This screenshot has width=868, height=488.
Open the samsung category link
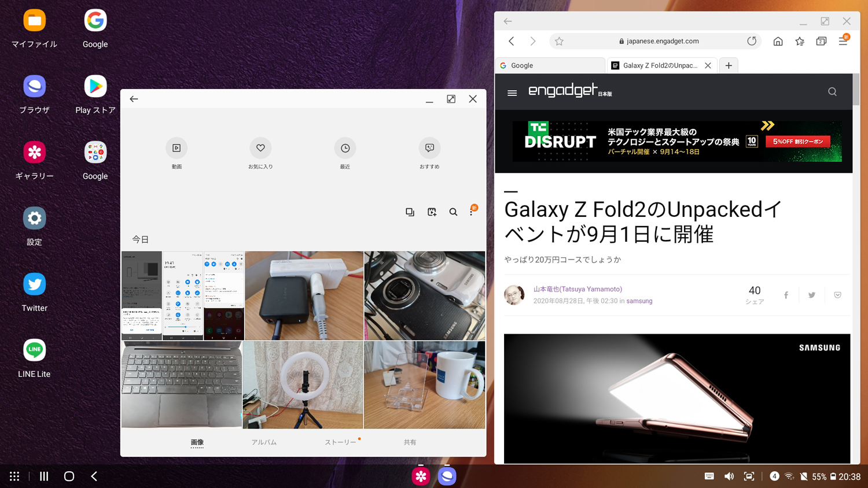click(639, 301)
